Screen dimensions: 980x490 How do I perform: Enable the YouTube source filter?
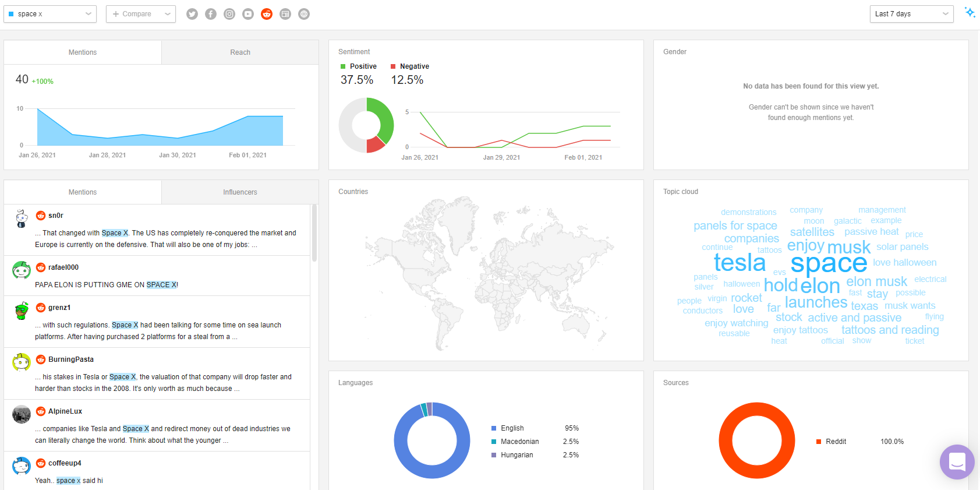point(248,14)
